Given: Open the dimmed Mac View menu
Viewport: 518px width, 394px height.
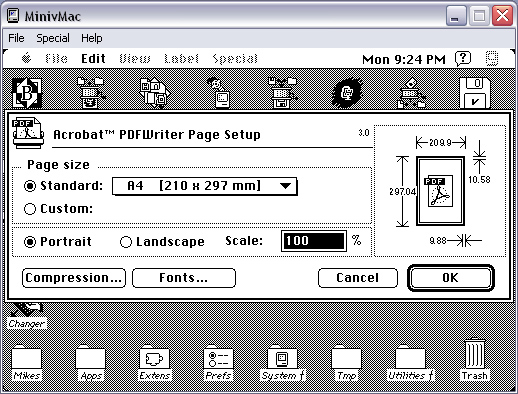Looking at the screenshot, I should click(x=135, y=59).
